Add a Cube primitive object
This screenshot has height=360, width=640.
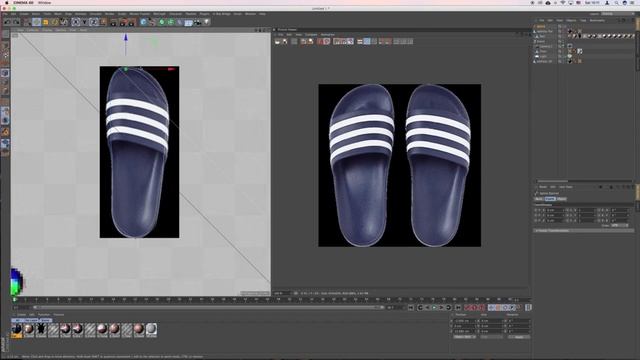tap(143, 22)
